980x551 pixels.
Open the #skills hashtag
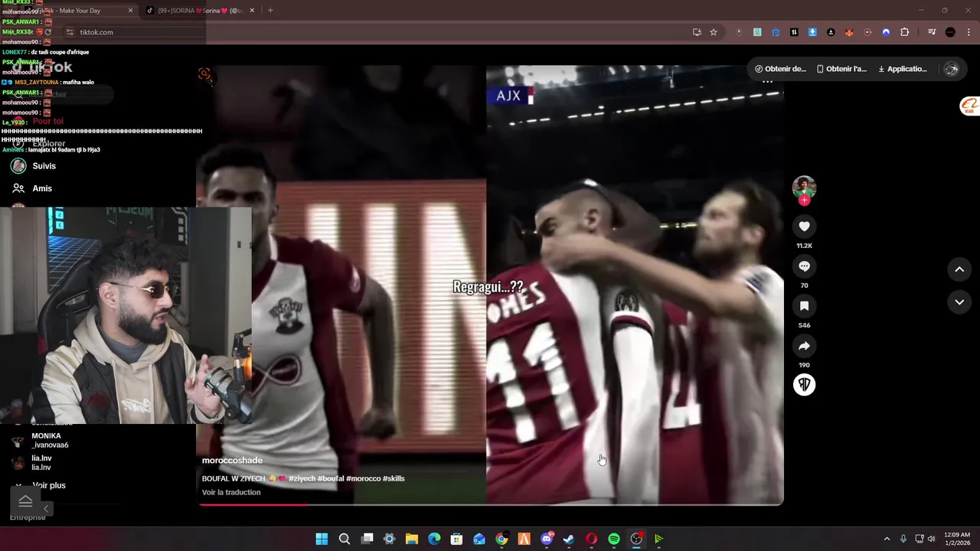pos(394,478)
